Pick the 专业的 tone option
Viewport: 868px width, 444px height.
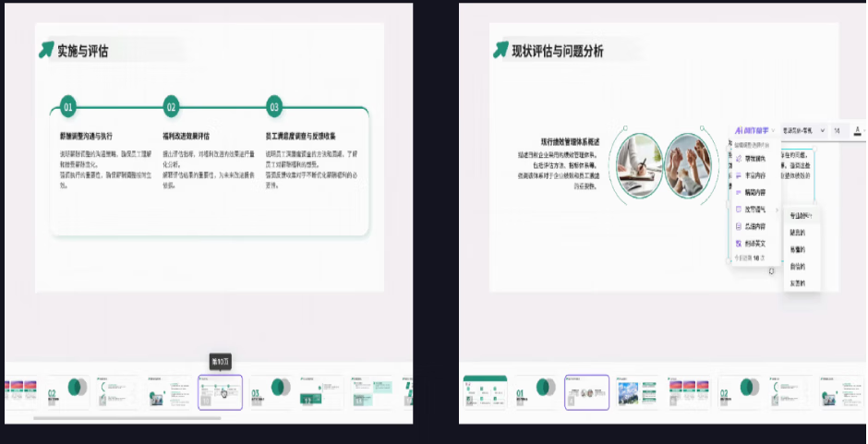click(x=800, y=215)
